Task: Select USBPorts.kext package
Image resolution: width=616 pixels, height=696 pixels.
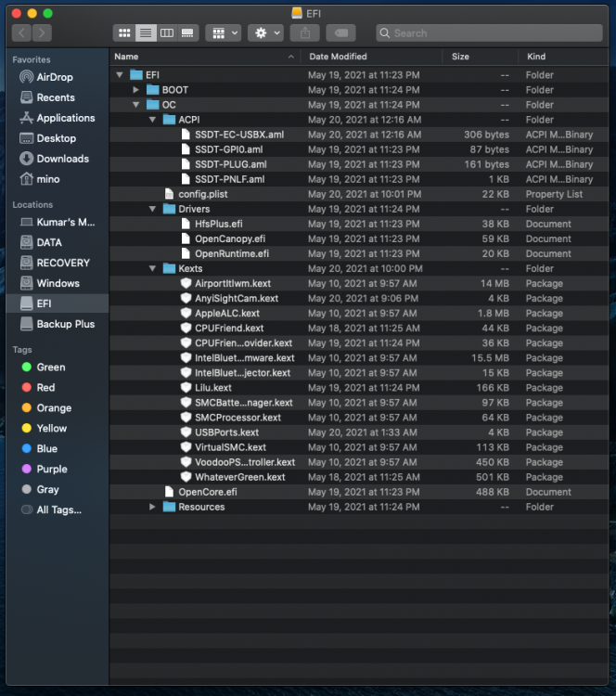Action: (x=359, y=432)
